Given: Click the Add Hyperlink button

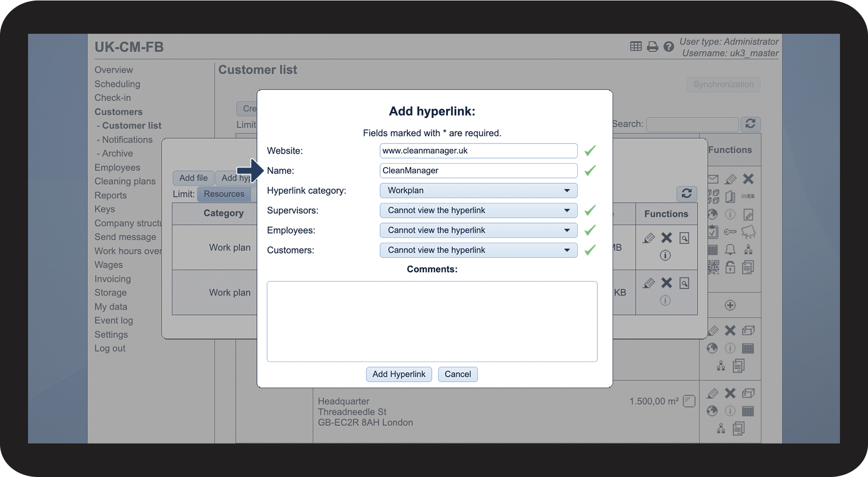Looking at the screenshot, I should tap(399, 374).
